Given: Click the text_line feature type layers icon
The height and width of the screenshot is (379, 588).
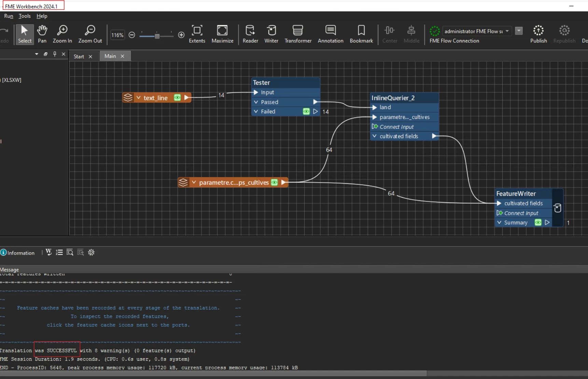Looking at the screenshot, I should pos(128,98).
